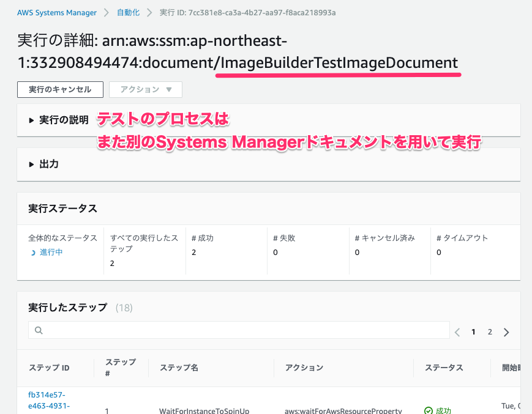Select page 1 of steps
The image size is (532, 414).
(x=473, y=332)
